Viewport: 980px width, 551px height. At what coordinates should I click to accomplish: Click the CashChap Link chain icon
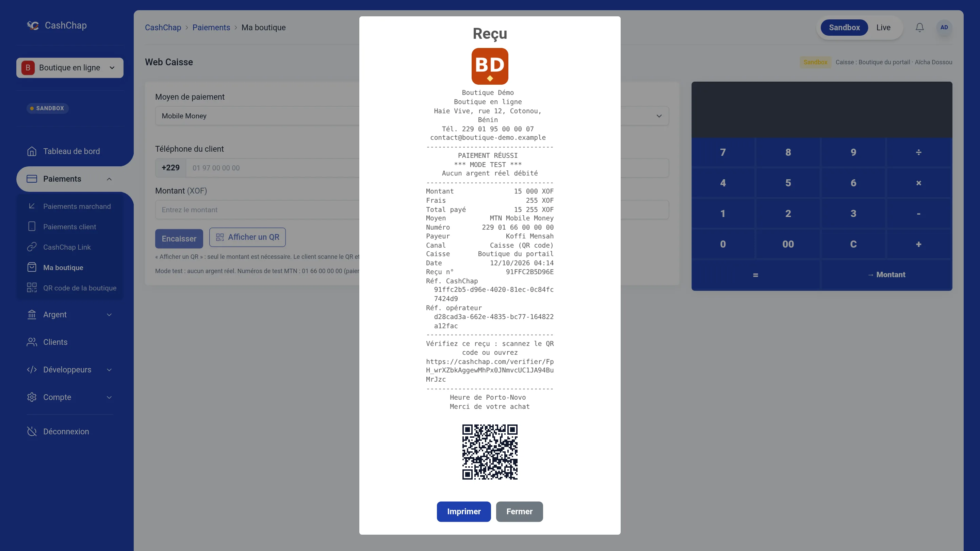[32, 247]
